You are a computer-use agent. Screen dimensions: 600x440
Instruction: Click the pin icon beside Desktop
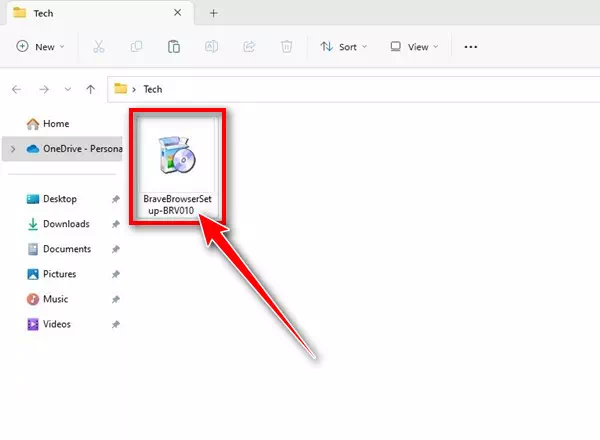[x=116, y=199]
